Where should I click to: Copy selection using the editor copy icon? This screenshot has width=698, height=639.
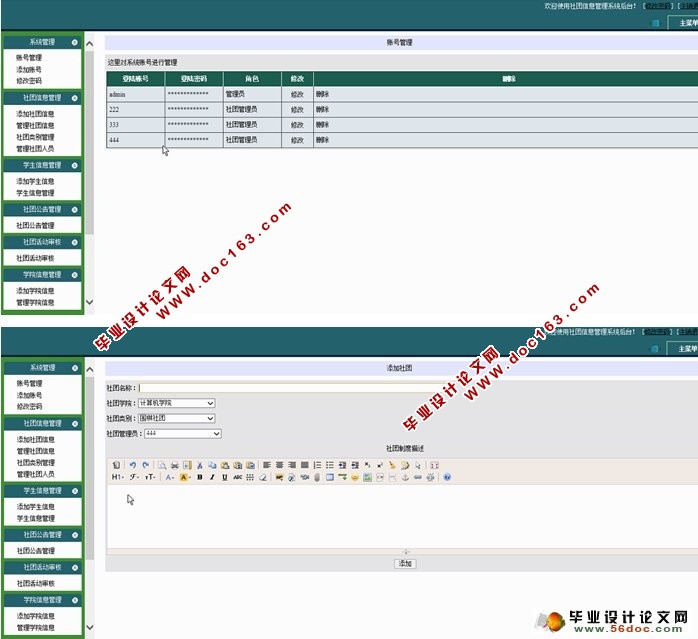[x=212, y=465]
